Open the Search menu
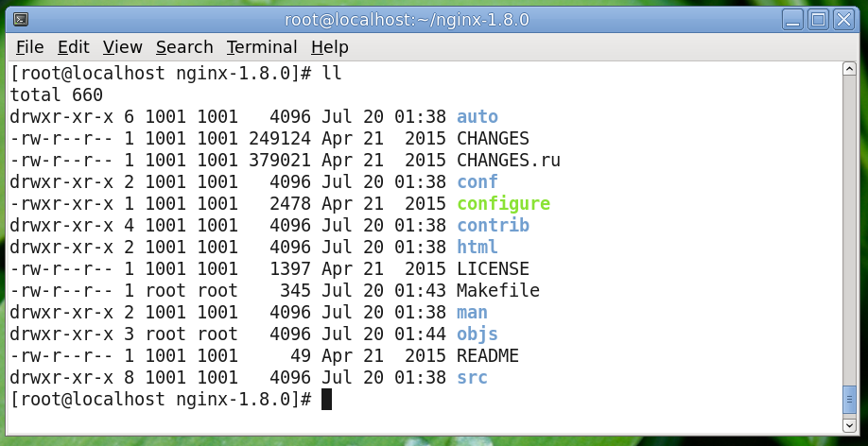The width and height of the screenshot is (868, 446). tap(184, 47)
